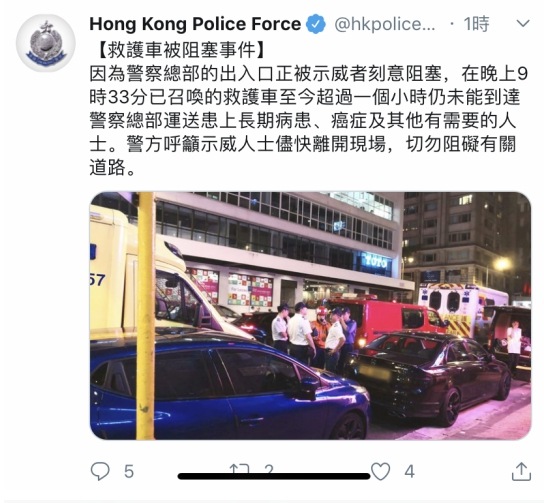544x503 pixels.
Task: Open the reply count 5
Action: [129, 471]
